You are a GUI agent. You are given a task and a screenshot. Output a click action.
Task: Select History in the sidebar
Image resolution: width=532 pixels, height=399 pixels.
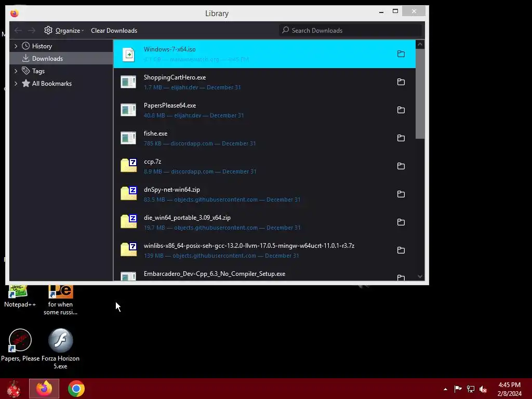pos(61,46)
